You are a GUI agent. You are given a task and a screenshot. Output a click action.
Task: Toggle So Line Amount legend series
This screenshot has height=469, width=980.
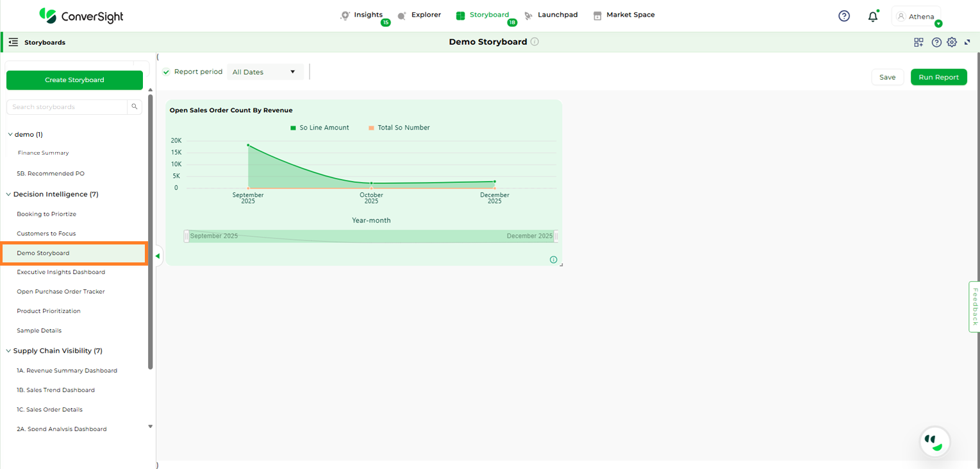tap(319, 128)
